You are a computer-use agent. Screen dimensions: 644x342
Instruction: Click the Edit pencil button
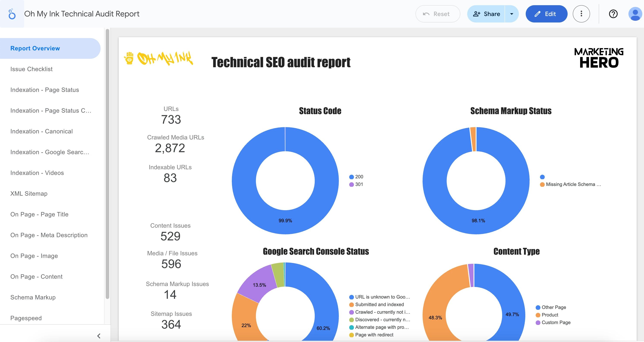pos(546,14)
